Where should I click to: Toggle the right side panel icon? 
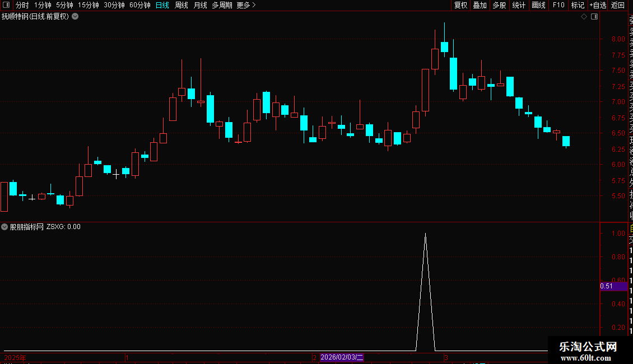pyautogui.click(x=594, y=17)
